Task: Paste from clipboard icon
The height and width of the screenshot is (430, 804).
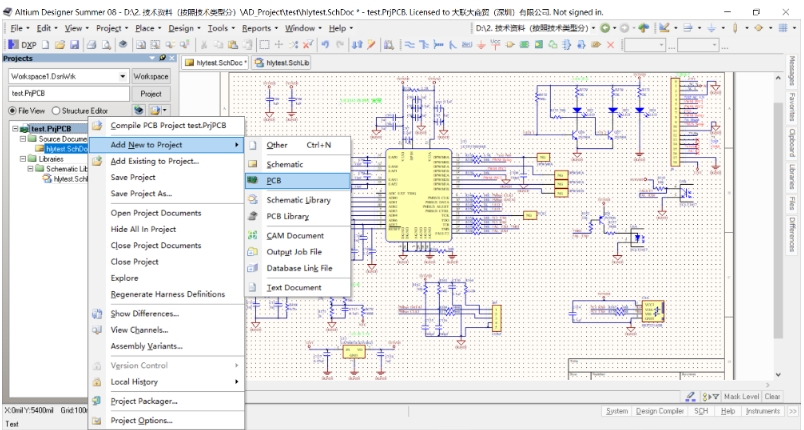Action: point(232,45)
